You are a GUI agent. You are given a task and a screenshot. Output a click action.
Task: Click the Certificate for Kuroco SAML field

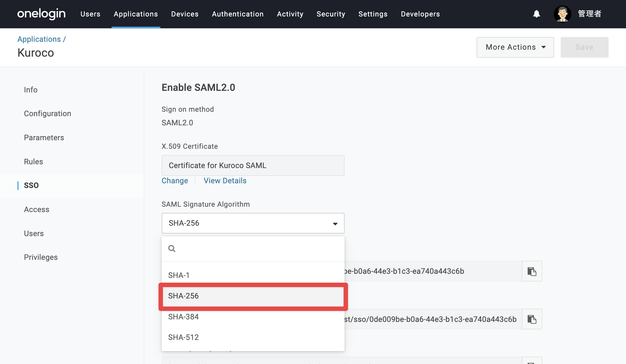[x=253, y=166]
